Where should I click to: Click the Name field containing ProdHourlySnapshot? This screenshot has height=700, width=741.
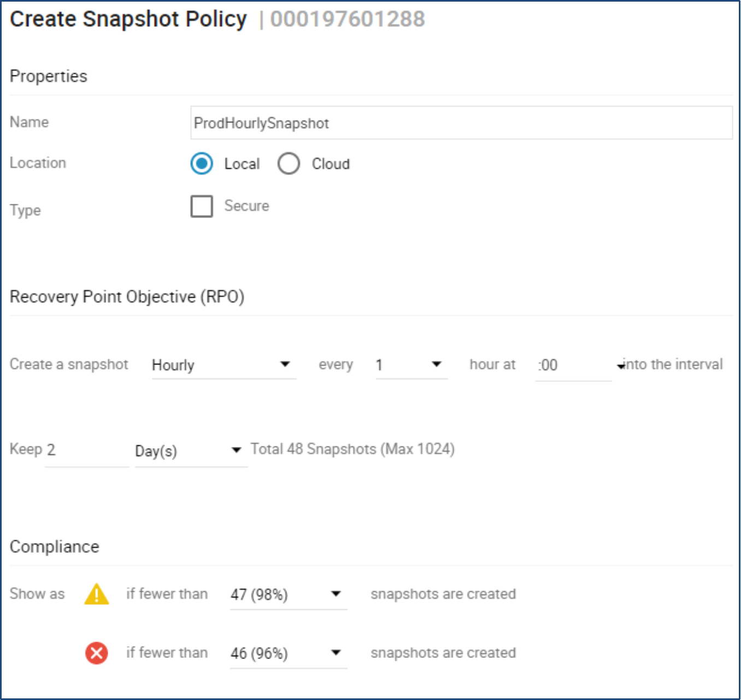461,123
